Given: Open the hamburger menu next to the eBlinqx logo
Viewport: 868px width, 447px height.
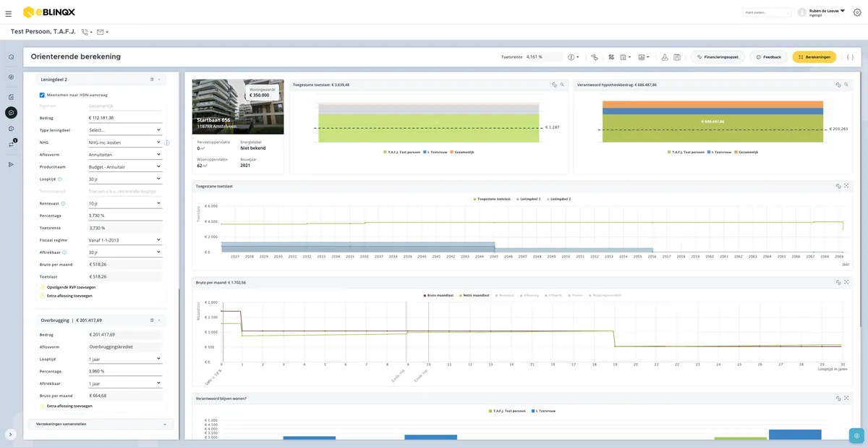Looking at the screenshot, I should (8, 13).
